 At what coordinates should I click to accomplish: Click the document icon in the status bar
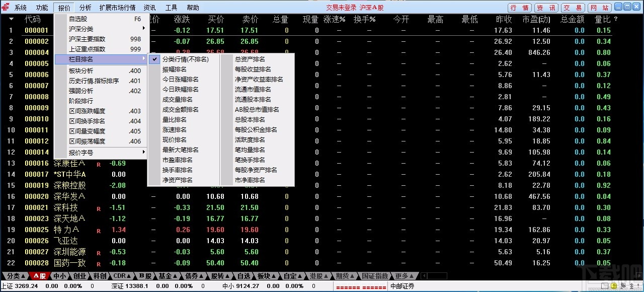[605, 286]
